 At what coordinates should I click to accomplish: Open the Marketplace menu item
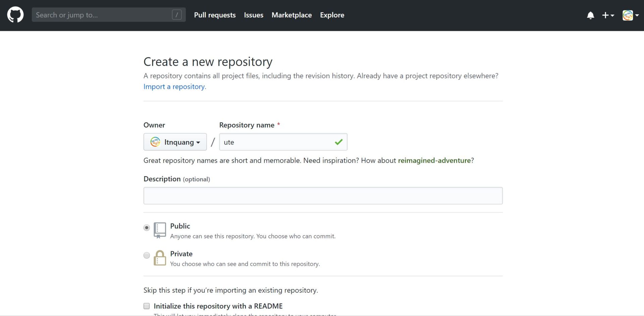[x=291, y=15]
